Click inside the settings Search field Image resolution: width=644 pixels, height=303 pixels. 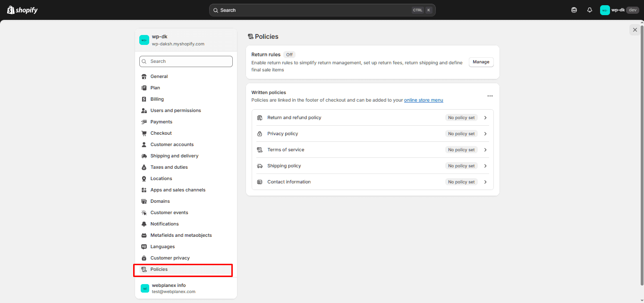(x=186, y=61)
